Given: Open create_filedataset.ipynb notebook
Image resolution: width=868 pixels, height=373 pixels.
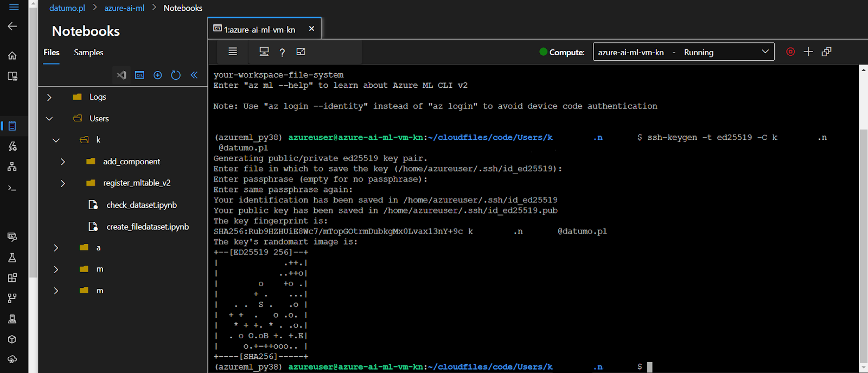Looking at the screenshot, I should 148,227.
